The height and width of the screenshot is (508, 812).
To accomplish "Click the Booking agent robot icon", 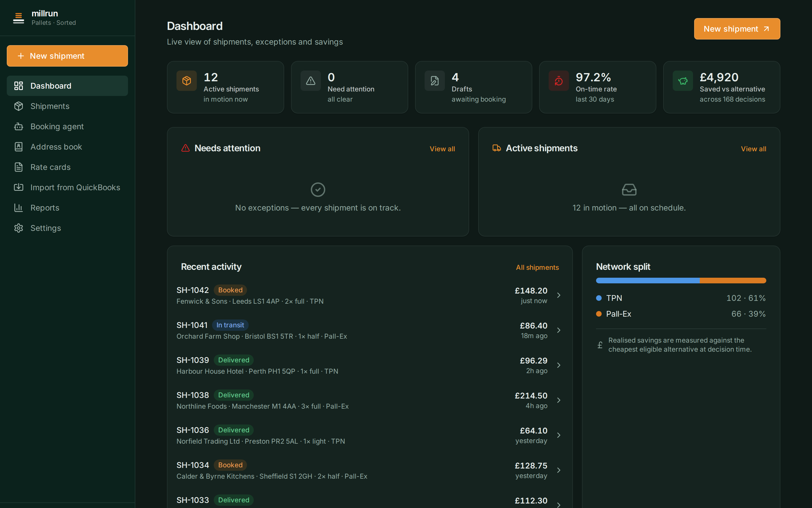I will click(18, 126).
